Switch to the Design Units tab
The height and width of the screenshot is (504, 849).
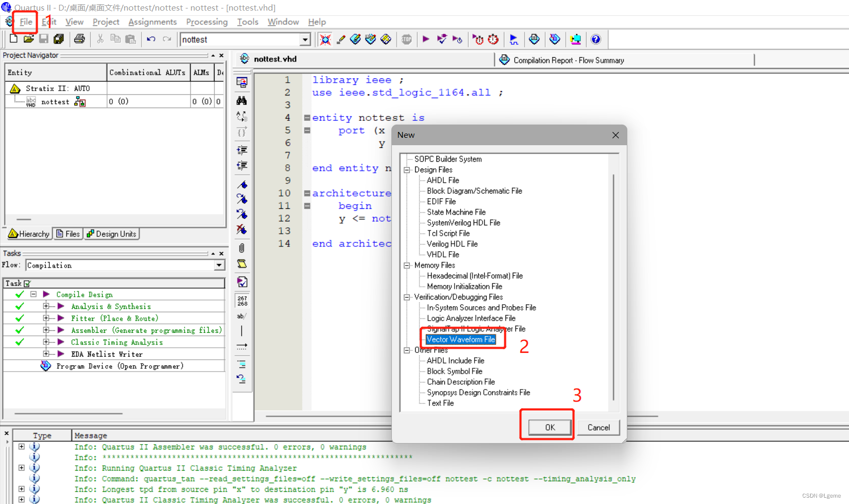tap(111, 234)
